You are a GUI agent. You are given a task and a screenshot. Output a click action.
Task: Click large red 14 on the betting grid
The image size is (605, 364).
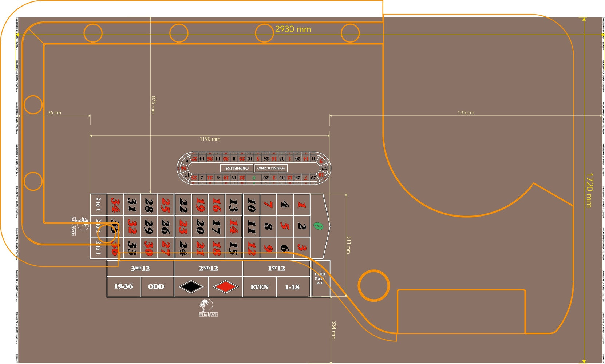[234, 226]
